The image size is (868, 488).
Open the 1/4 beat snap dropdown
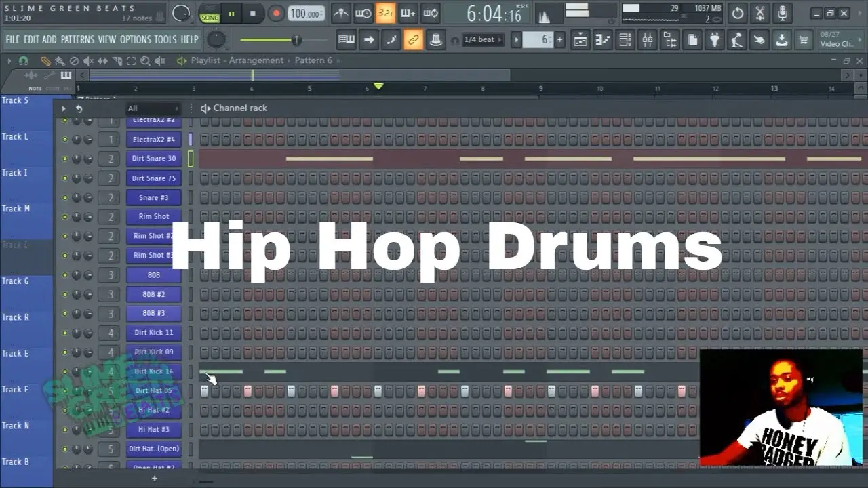483,40
